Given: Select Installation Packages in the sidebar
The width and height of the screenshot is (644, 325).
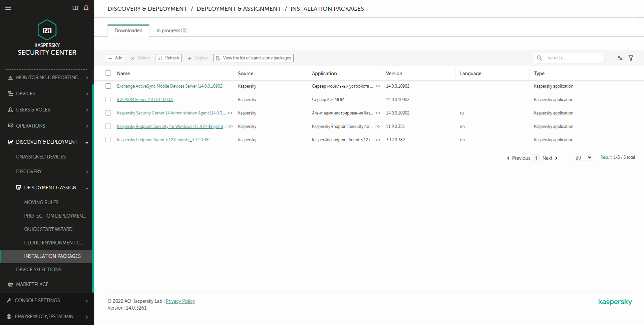Looking at the screenshot, I should [x=52, y=256].
